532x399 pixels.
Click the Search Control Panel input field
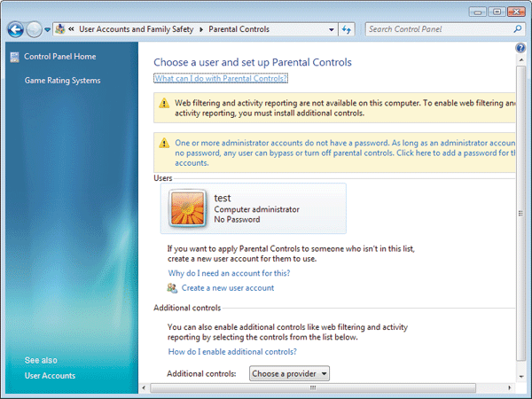tap(441, 29)
